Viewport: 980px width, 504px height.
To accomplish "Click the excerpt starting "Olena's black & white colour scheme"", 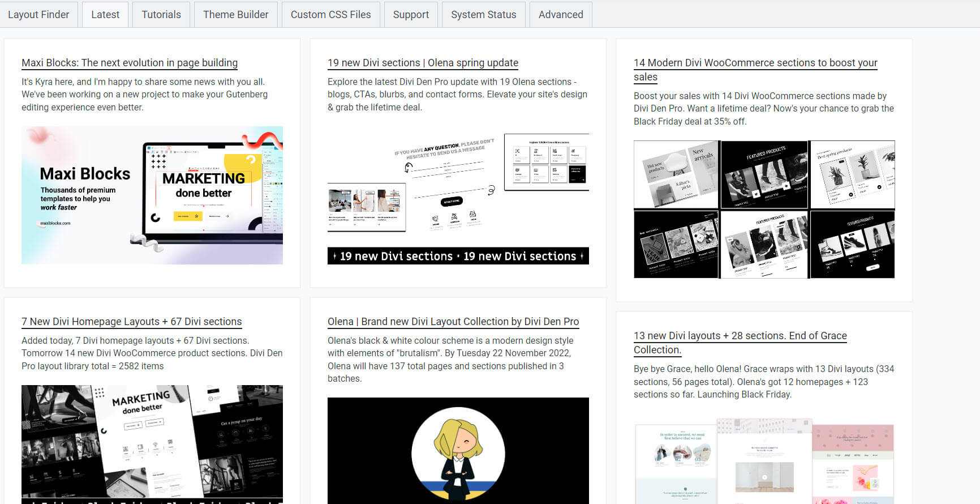I will click(x=450, y=360).
